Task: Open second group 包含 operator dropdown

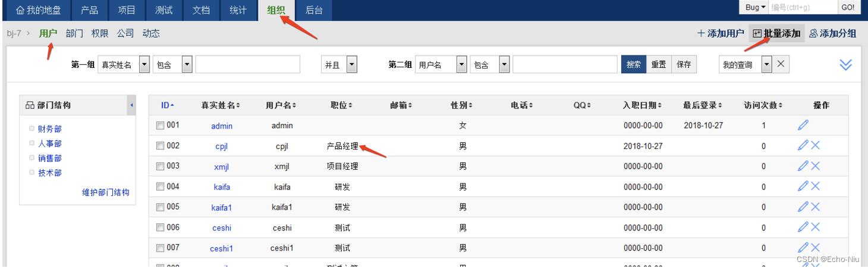Action: (x=490, y=65)
